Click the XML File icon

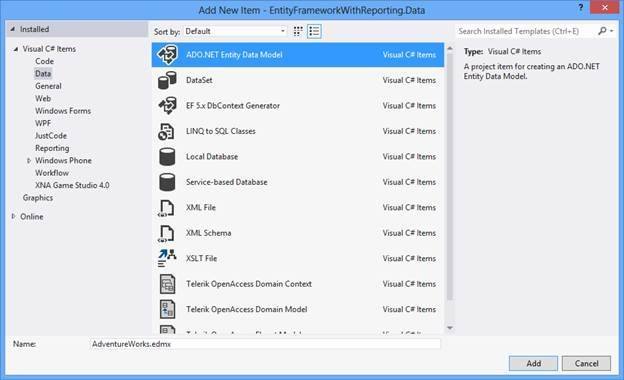[x=166, y=208]
